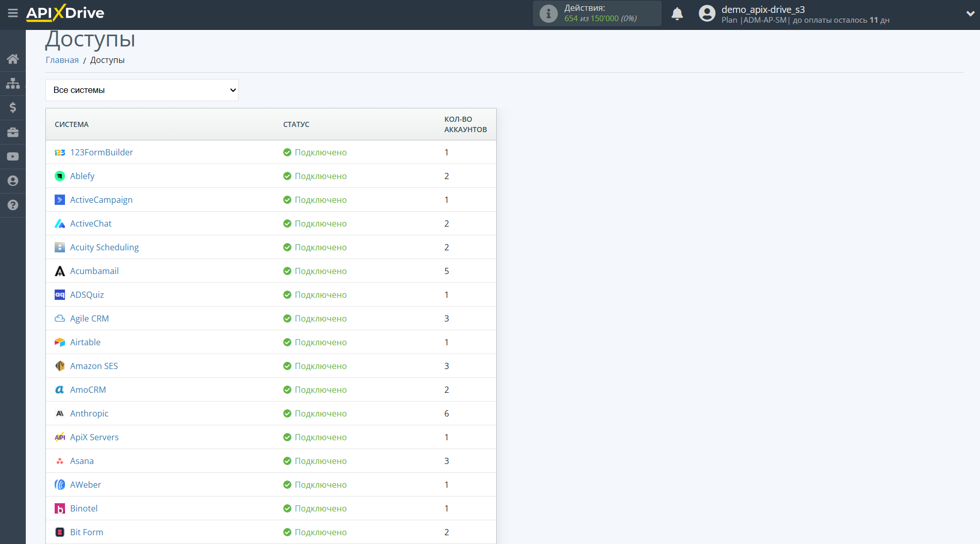Click the Agile CRM cloud icon
Viewport: 980px width, 544px height.
[60, 318]
